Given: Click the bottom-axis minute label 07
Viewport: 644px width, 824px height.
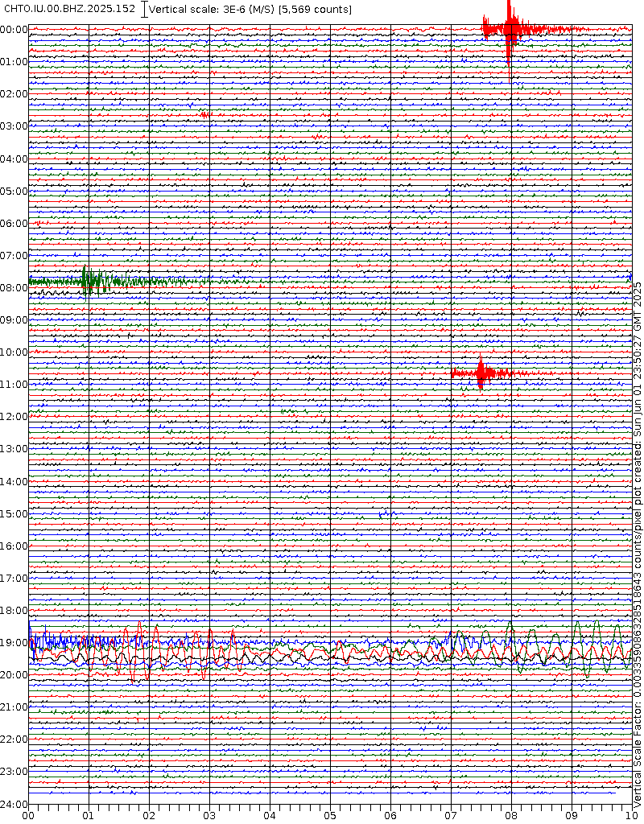Looking at the screenshot, I should [451, 816].
